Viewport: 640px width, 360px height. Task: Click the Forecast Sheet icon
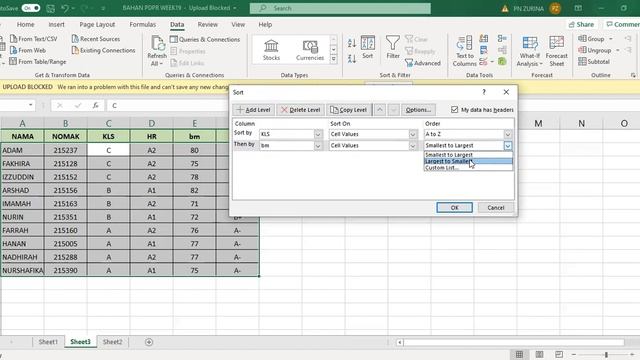(556, 51)
